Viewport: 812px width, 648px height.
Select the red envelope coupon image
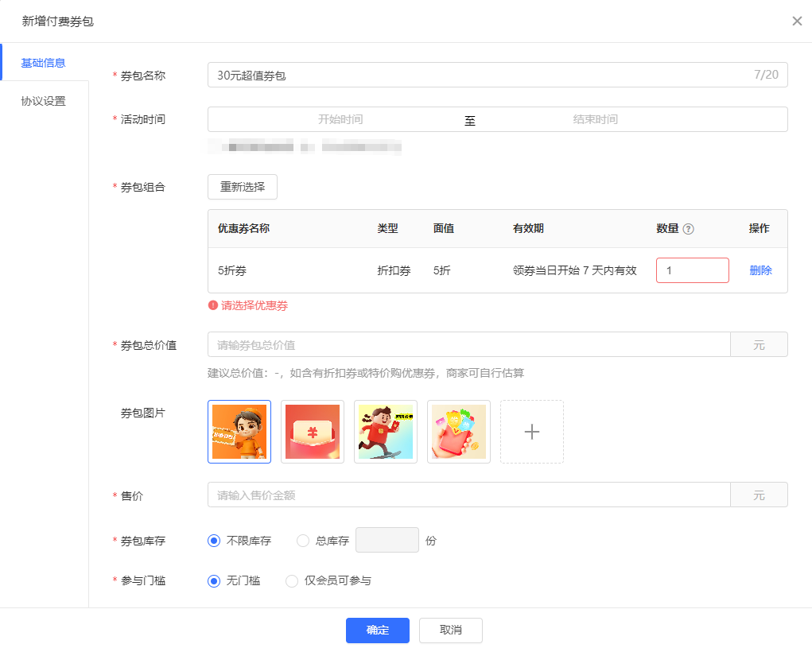[313, 432]
